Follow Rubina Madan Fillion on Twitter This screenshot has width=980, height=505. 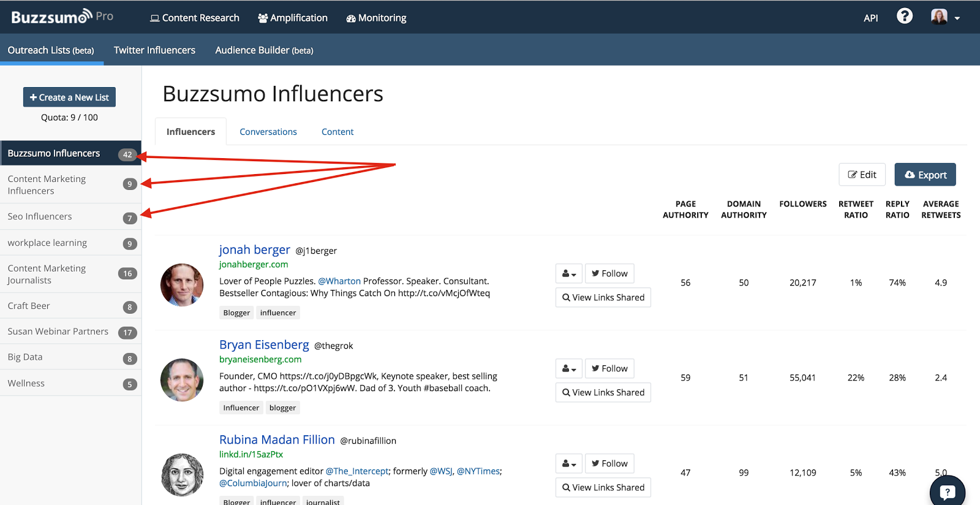609,463
